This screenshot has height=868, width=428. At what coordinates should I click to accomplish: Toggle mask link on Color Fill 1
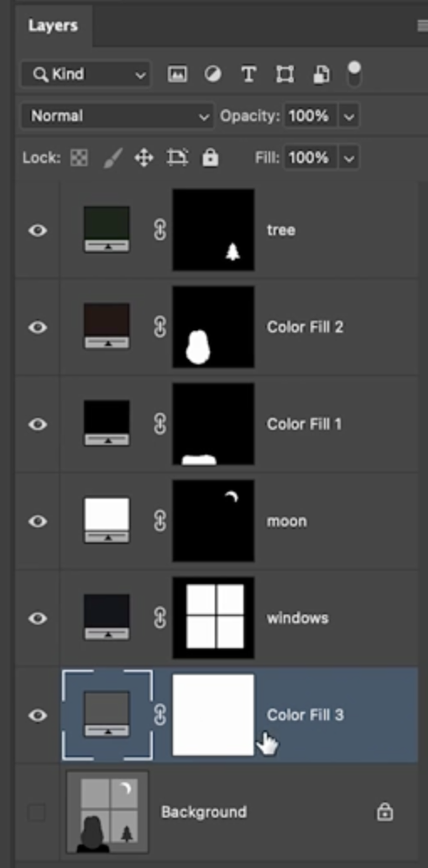[160, 424]
